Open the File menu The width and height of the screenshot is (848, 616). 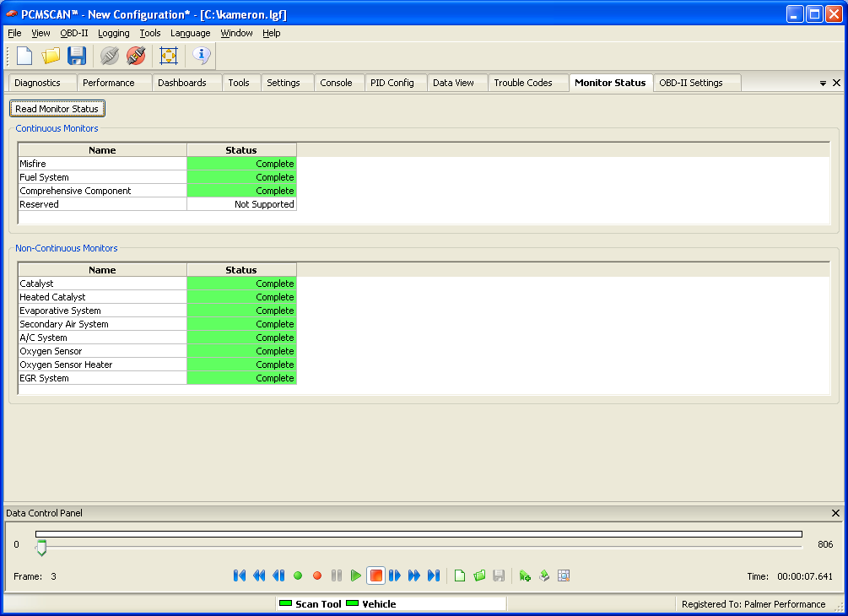(x=14, y=33)
